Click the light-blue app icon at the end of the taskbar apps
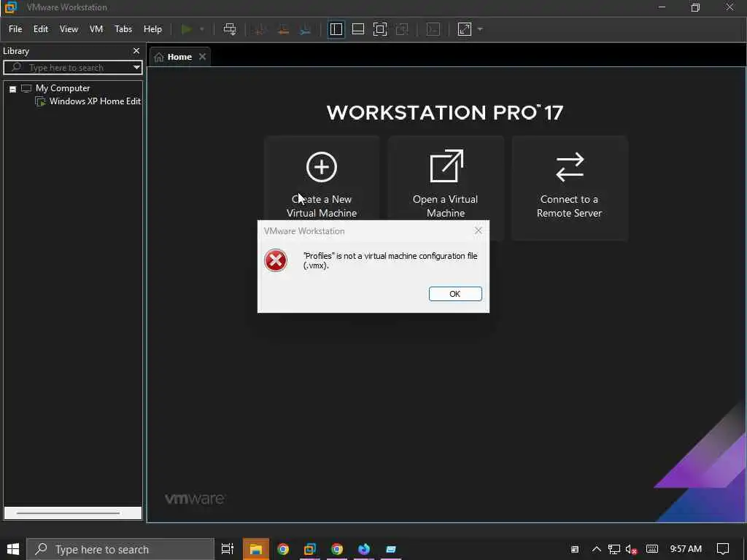Image resolution: width=747 pixels, height=560 pixels. (x=391, y=549)
